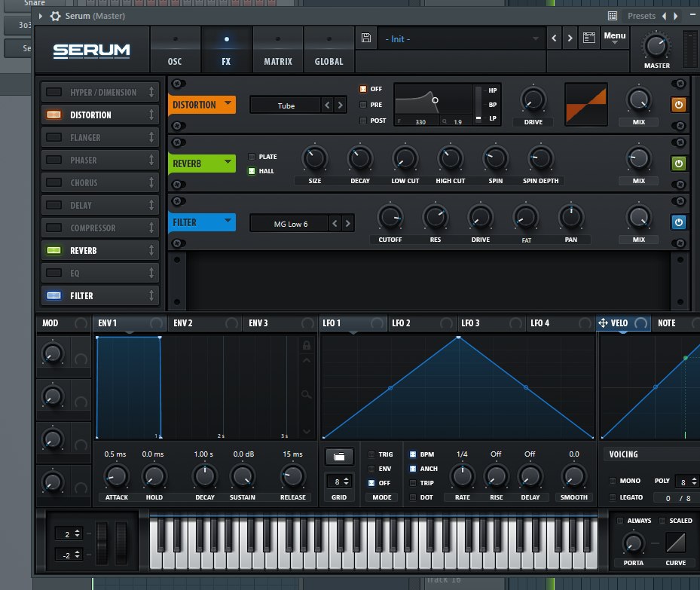Click the reverb Size knob
This screenshot has height=590, width=700.
point(315,158)
